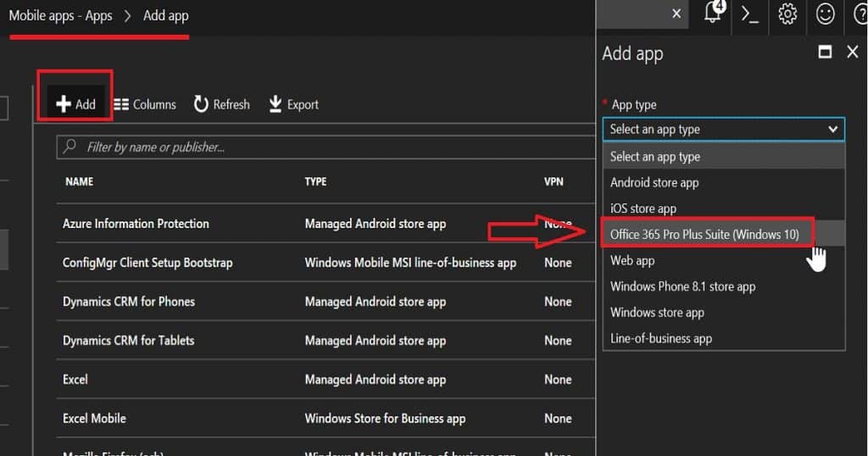Click the VPN None cell for Dynamics CRM for Tablets
Viewport: 868px width, 456px height.
(558, 341)
